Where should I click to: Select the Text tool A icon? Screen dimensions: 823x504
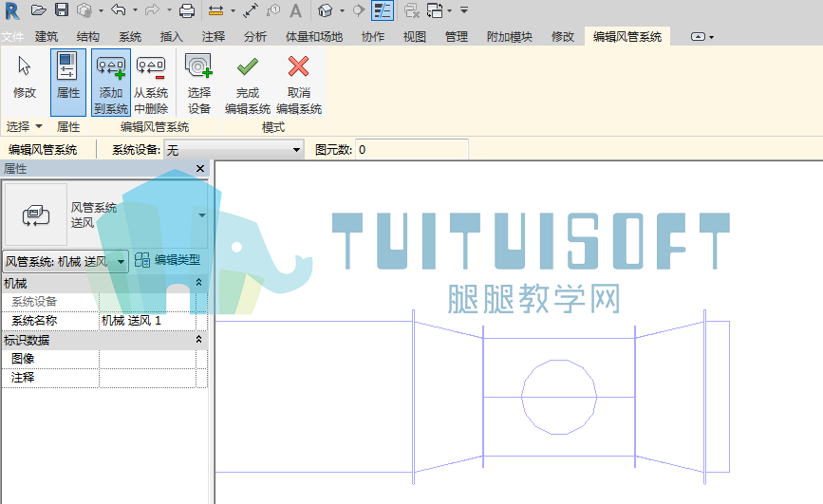click(296, 10)
